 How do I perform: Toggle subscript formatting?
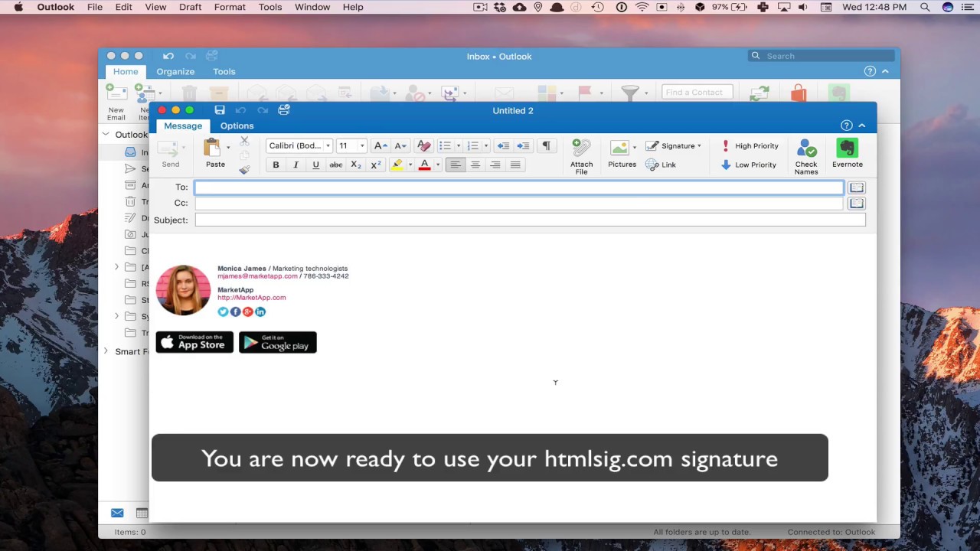pos(355,165)
